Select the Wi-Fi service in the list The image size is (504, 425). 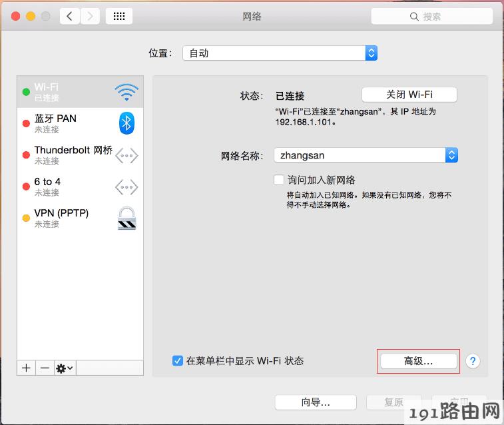pyautogui.click(x=80, y=92)
